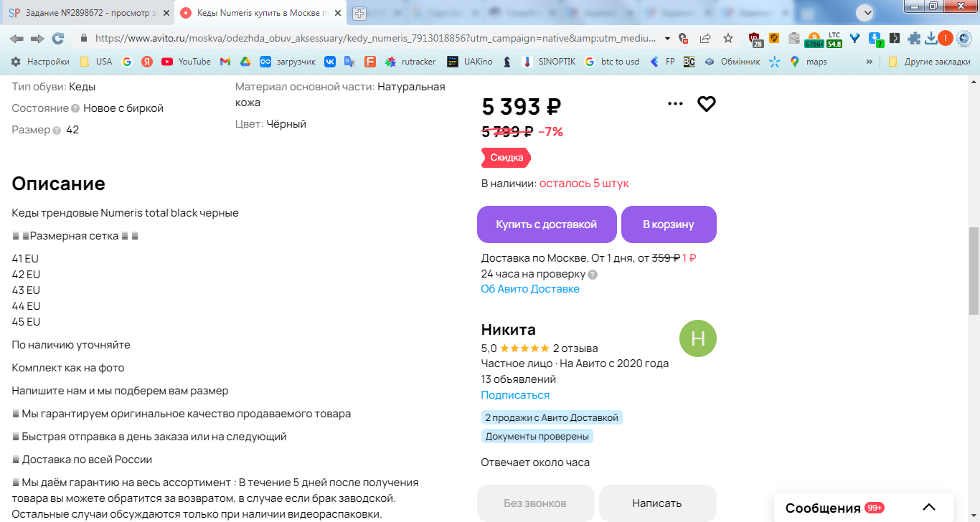Open the YouTube bookmark

pos(187,62)
